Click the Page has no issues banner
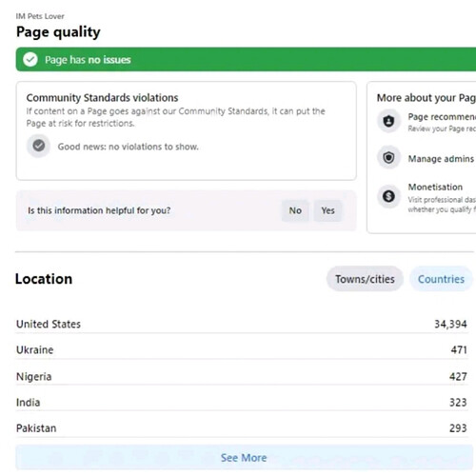The image size is (476, 476). tap(246, 59)
